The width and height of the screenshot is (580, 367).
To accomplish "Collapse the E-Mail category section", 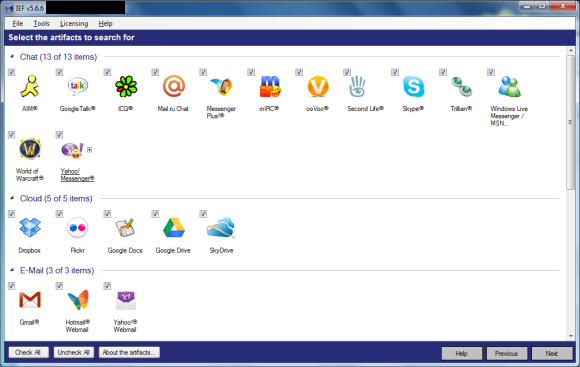I will 12,270.
